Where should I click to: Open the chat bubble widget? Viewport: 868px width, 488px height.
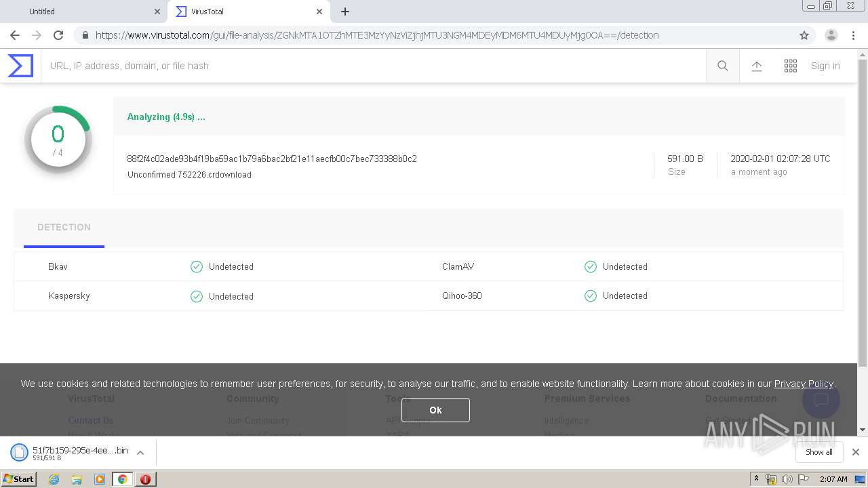coord(821,399)
